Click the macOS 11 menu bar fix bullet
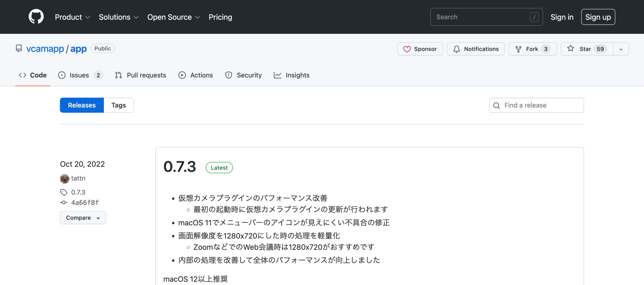 [284, 223]
